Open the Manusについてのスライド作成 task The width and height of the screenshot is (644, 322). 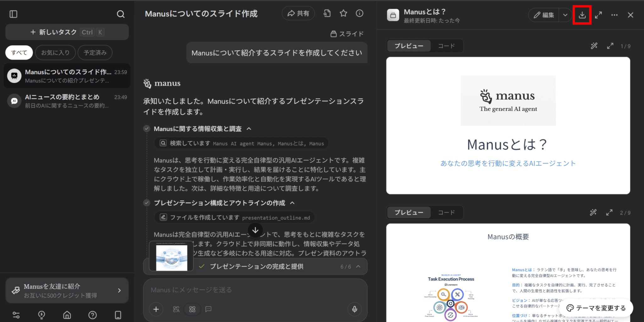(x=67, y=76)
